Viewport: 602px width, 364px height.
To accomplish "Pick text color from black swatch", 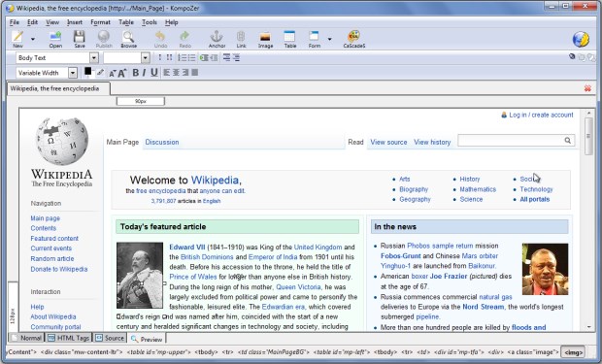I will click(x=87, y=72).
